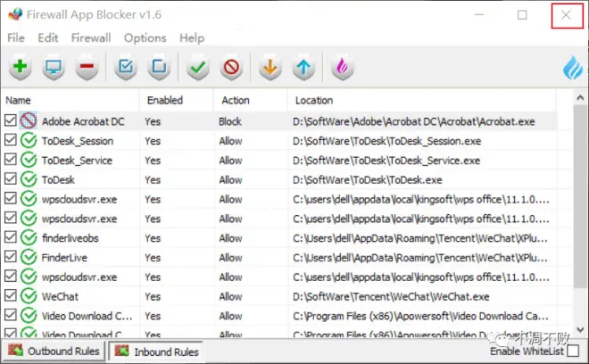Open the Help menu

point(192,38)
